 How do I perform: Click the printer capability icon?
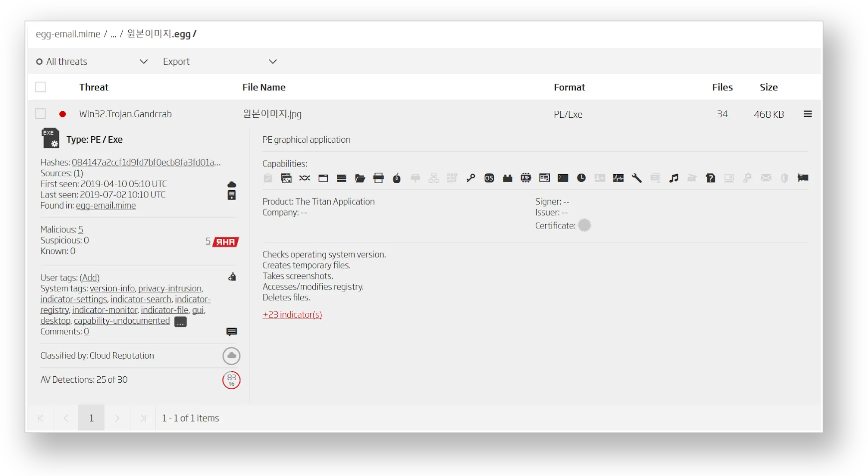tap(379, 178)
